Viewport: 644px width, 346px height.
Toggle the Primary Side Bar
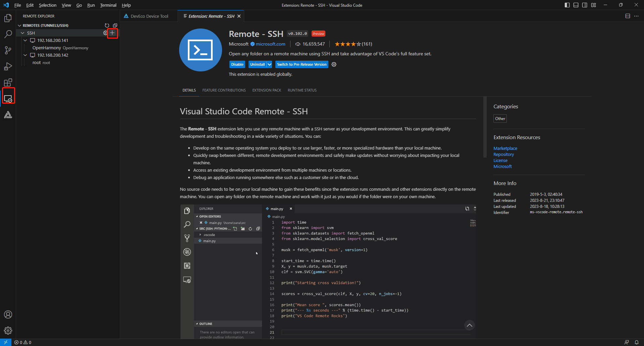coord(567,5)
